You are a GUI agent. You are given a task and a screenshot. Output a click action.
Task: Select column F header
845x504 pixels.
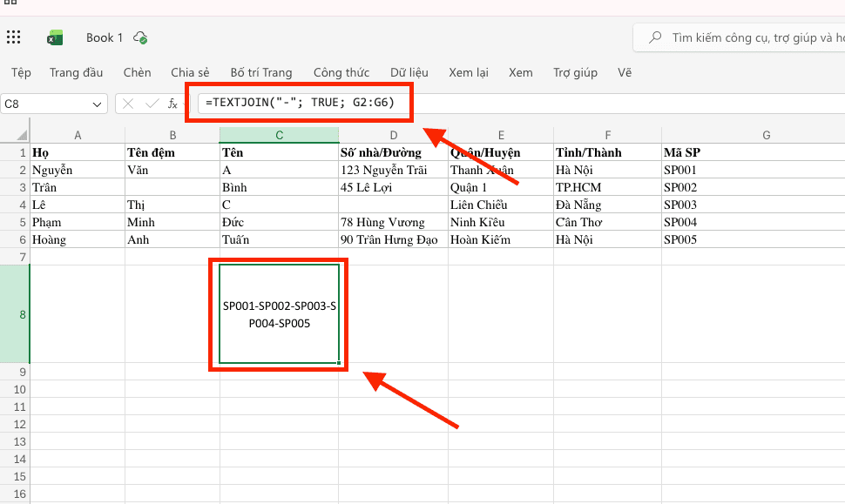coord(607,135)
